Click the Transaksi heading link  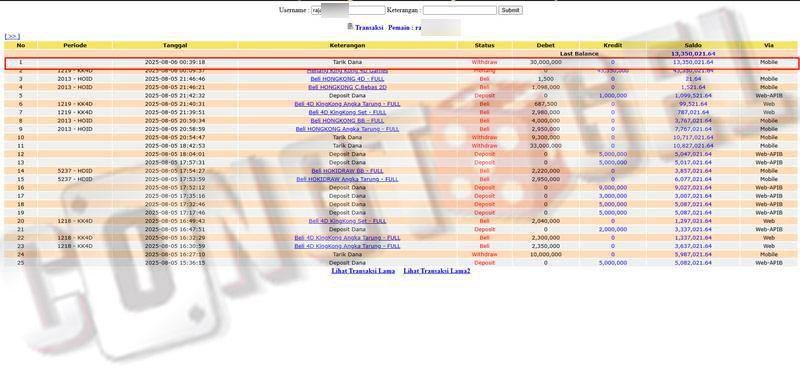click(369, 28)
